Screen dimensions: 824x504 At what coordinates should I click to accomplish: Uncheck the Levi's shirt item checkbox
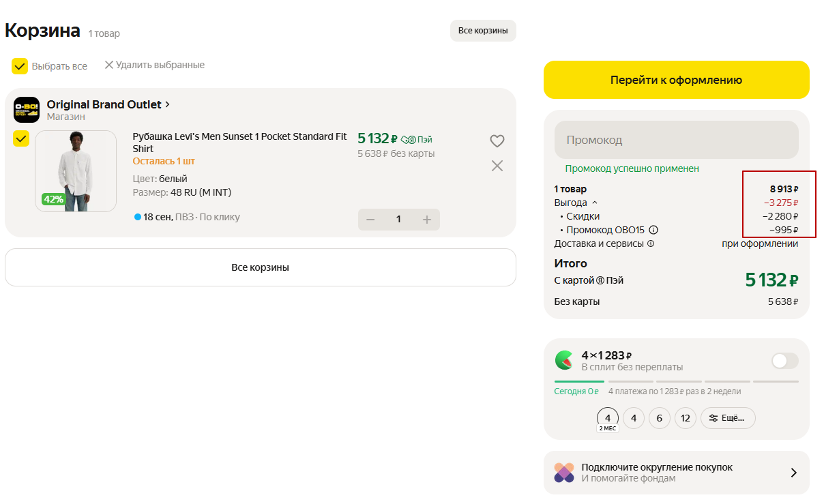(x=21, y=138)
